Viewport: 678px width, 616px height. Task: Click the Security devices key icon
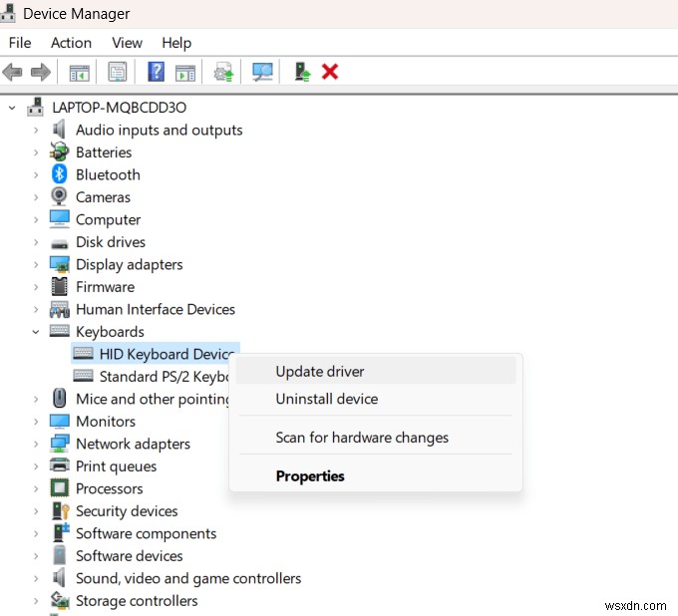pyautogui.click(x=60, y=510)
